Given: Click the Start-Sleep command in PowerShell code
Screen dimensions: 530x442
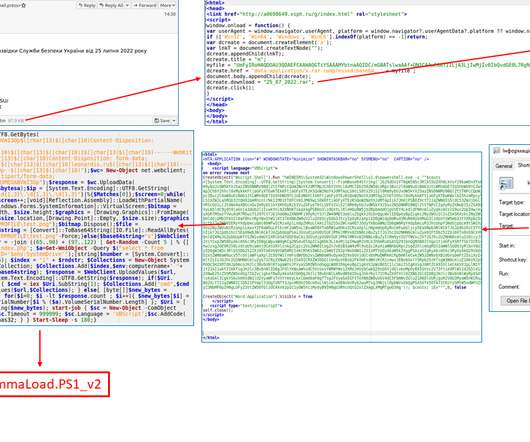Looking at the screenshot, I should (x=50, y=320).
